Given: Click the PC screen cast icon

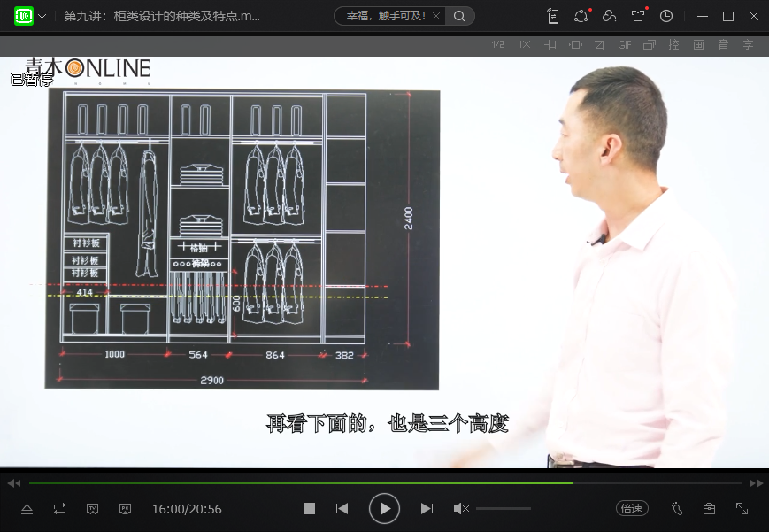Looking at the screenshot, I should [125, 509].
